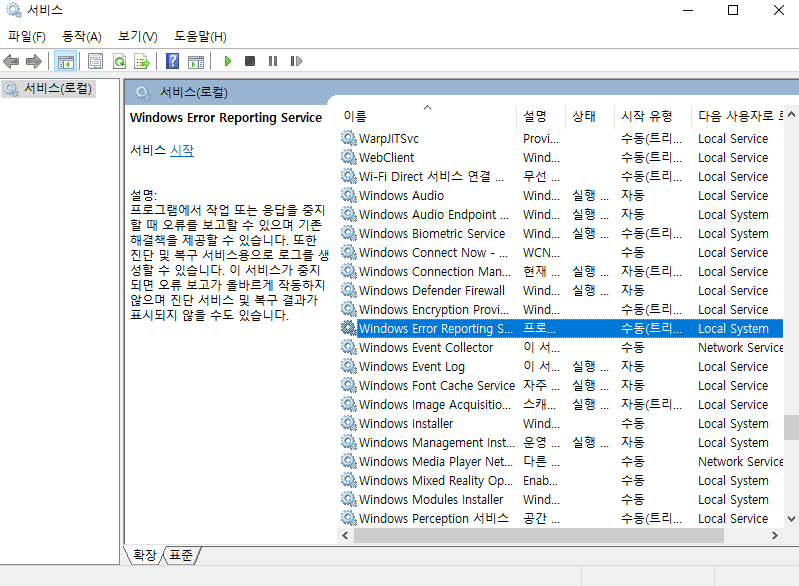Select Windows Event Log service
799x586 pixels.
pyautogui.click(x=561, y=366)
